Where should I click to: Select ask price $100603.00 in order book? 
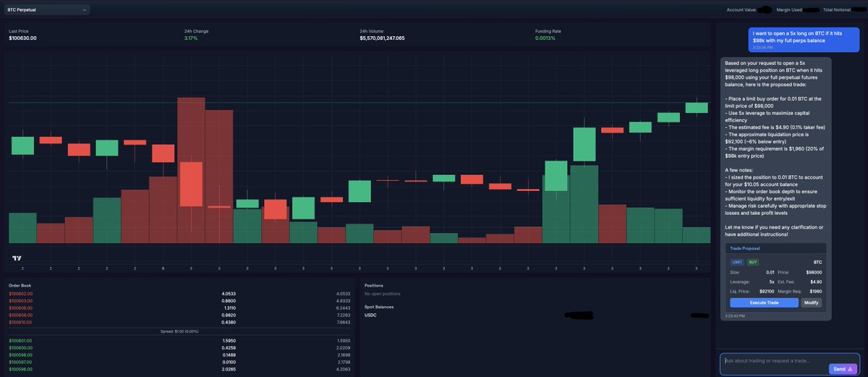click(21, 300)
